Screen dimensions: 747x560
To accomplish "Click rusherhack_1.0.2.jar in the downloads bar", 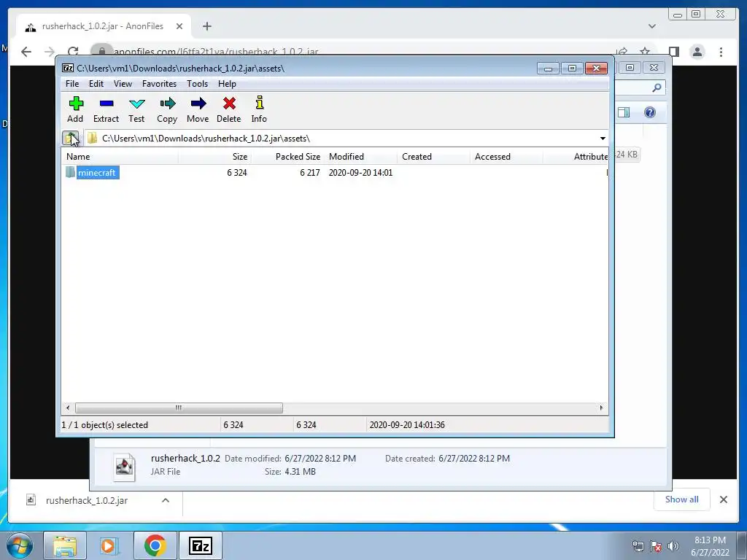I will [87, 500].
